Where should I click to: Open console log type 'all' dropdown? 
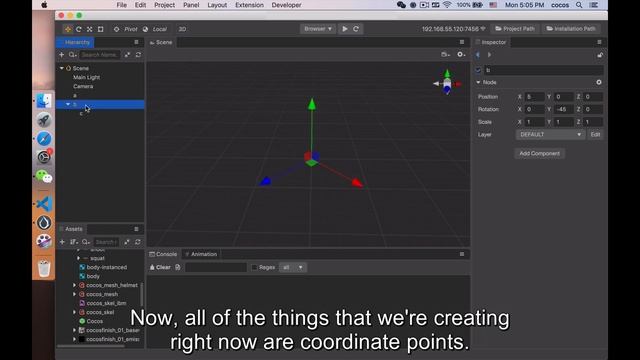[293, 267]
